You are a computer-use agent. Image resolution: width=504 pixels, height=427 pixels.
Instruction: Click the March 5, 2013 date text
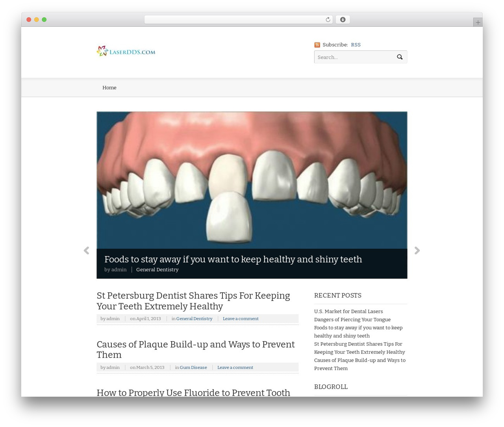(x=150, y=368)
